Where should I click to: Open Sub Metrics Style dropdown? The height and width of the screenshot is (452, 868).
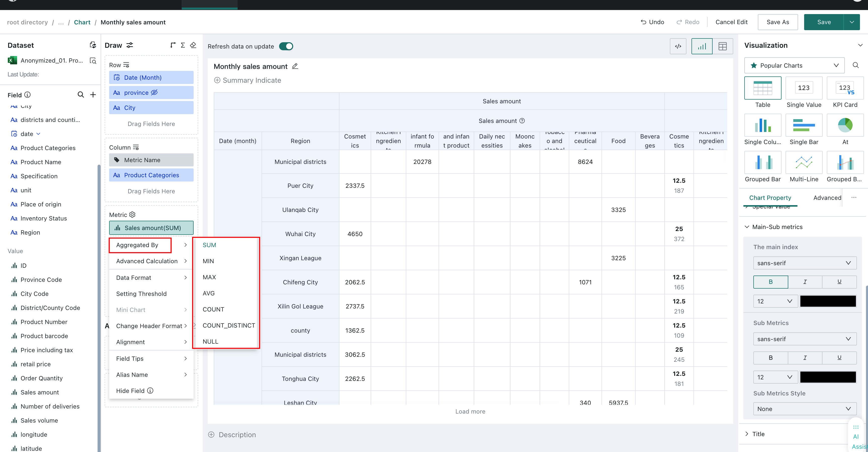(805, 409)
